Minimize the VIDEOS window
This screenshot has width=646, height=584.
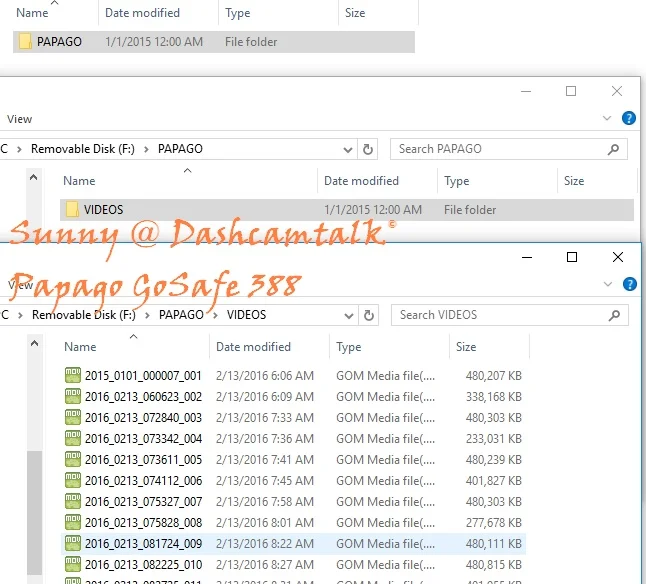(527, 257)
